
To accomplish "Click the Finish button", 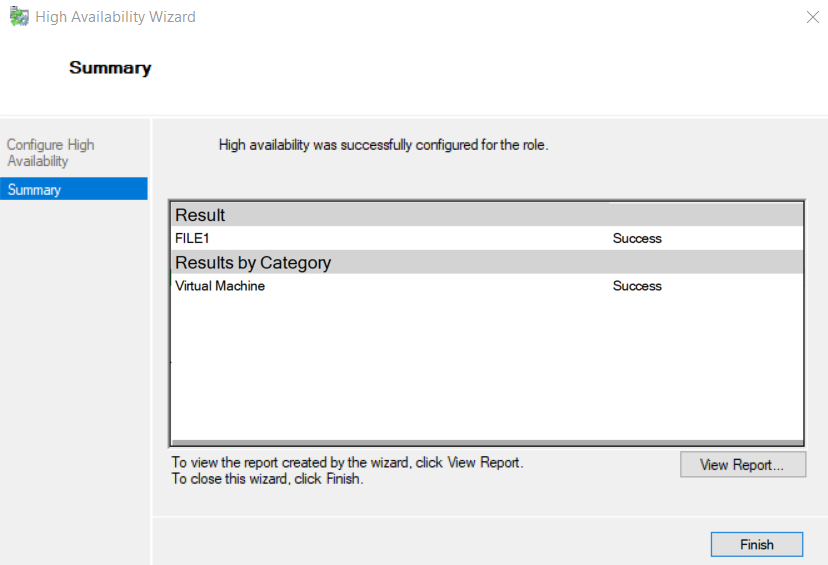I will pyautogui.click(x=757, y=544).
